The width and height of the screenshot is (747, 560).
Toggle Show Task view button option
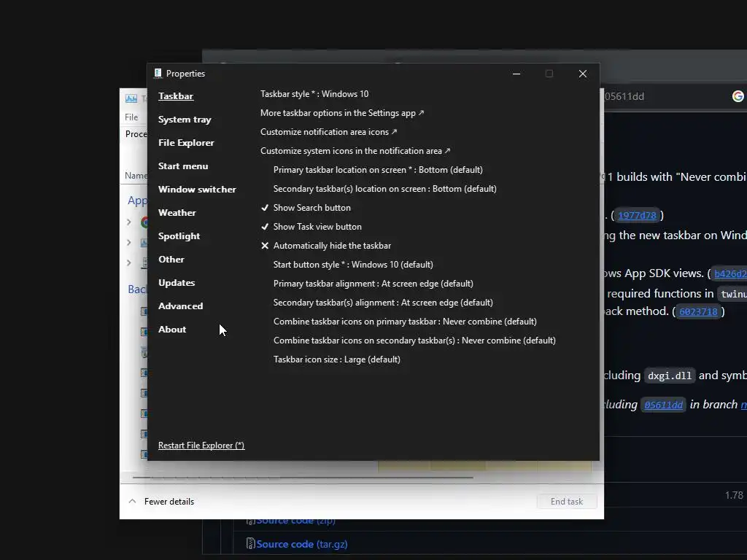(x=311, y=227)
